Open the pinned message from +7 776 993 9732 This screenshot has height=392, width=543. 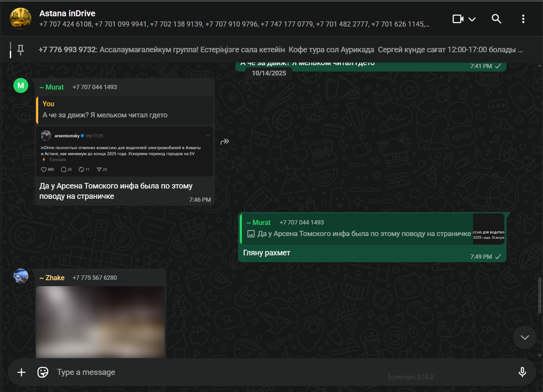[281, 50]
